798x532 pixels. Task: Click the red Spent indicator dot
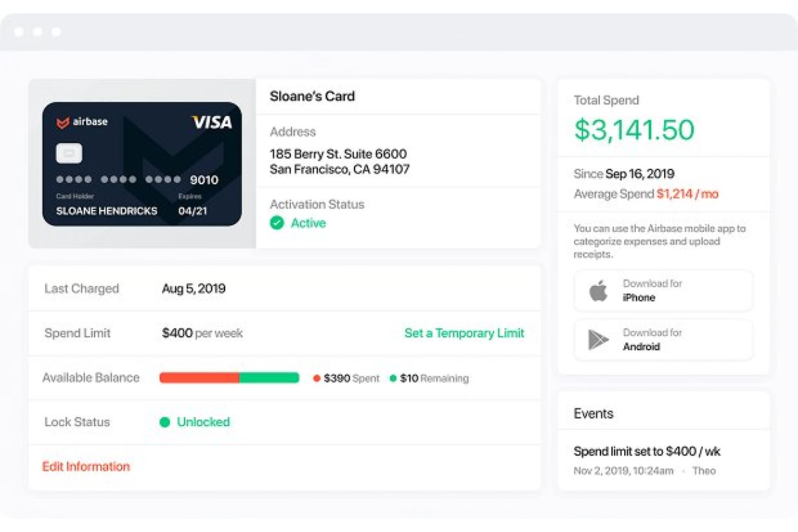pos(317,378)
